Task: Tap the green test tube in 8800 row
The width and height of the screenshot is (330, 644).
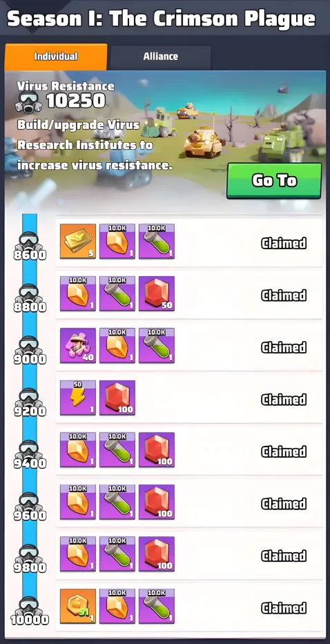Action: coord(117,293)
